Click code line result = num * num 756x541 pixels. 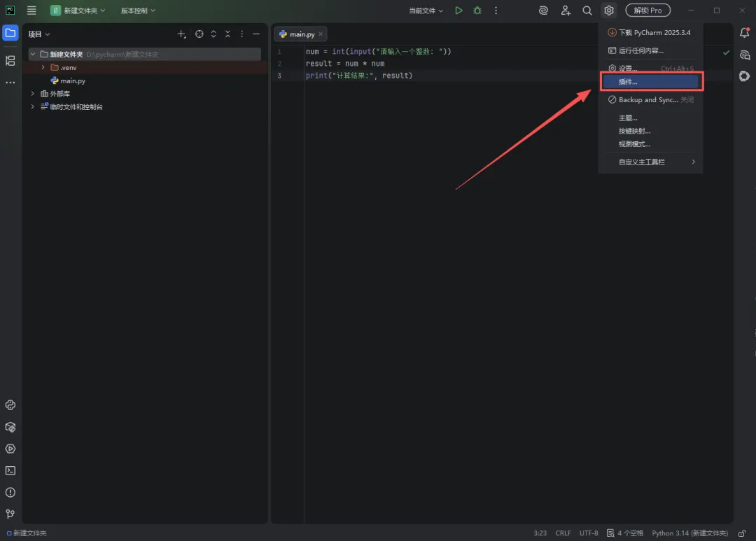click(x=344, y=63)
